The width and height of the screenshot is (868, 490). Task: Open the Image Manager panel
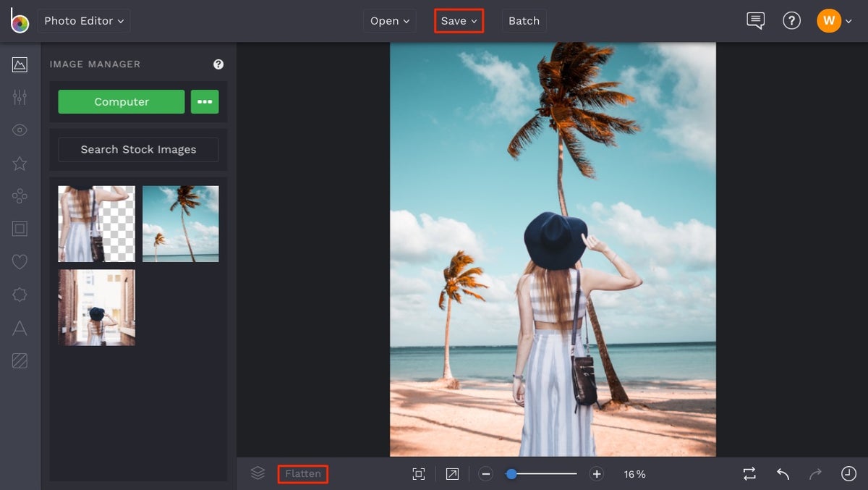(x=20, y=64)
